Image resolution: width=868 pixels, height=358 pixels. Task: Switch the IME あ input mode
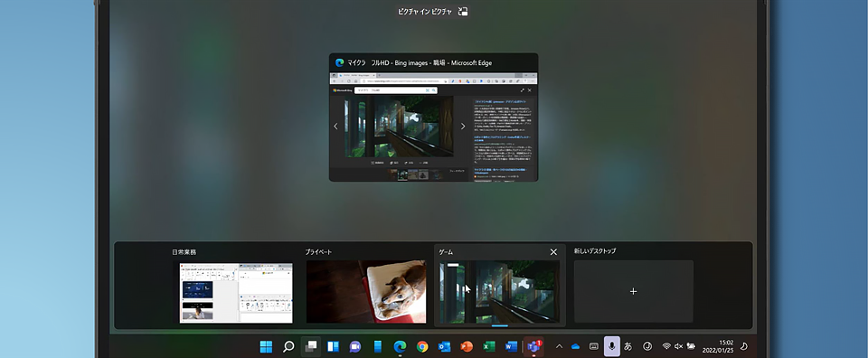628,347
